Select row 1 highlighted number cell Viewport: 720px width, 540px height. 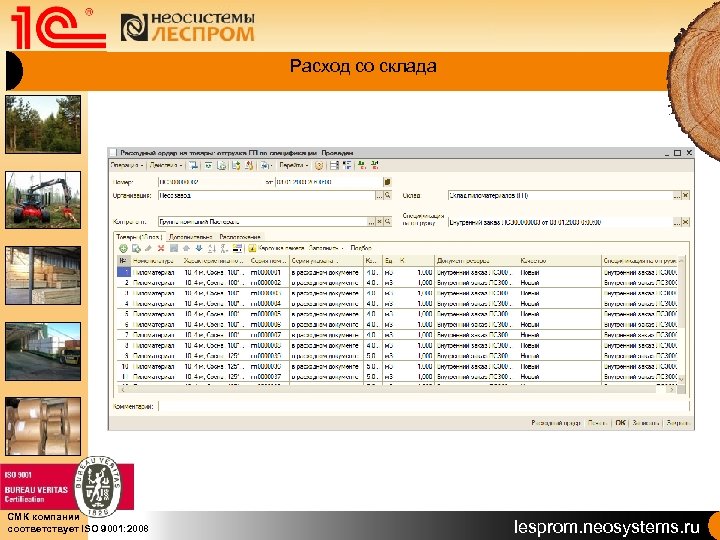(x=124, y=272)
